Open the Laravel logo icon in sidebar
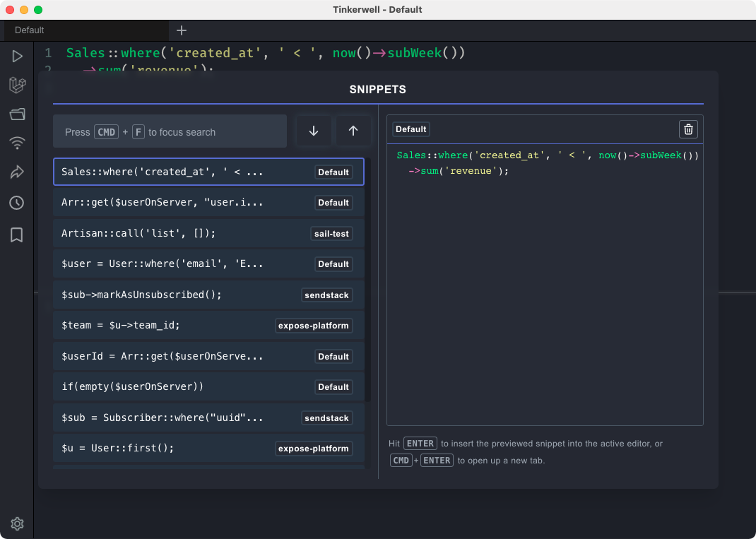This screenshot has width=756, height=539. (17, 85)
